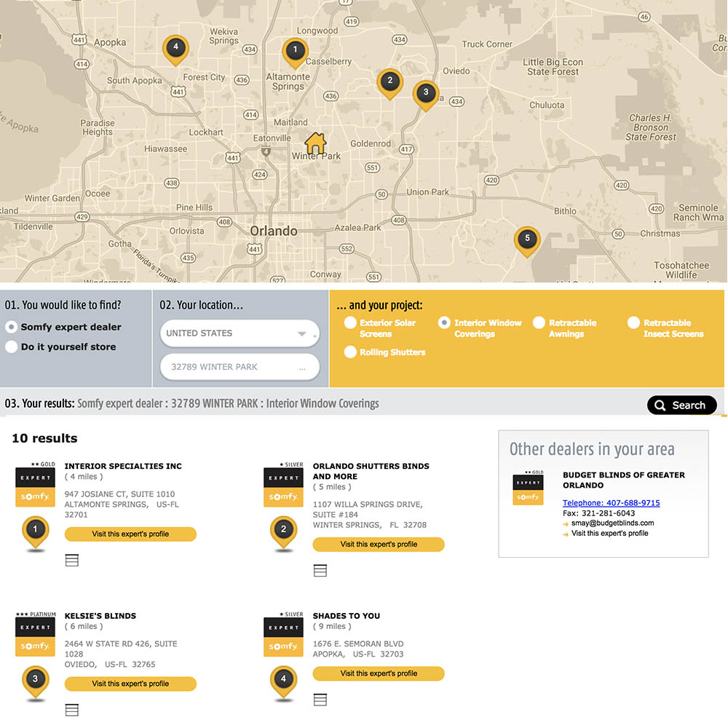
Task: Click the home icon at Winter Park
Action: (x=316, y=143)
